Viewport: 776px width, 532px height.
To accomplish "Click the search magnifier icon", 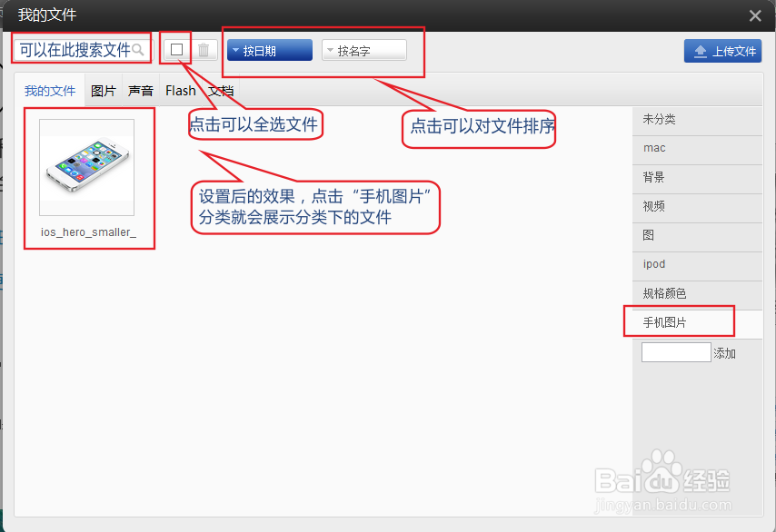I will coord(138,49).
